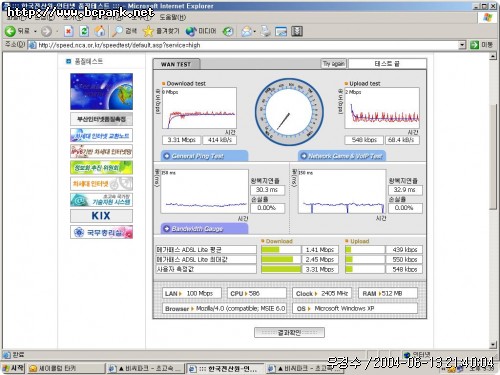Click the '439 kbps' upload average value

pyautogui.click(x=404, y=250)
